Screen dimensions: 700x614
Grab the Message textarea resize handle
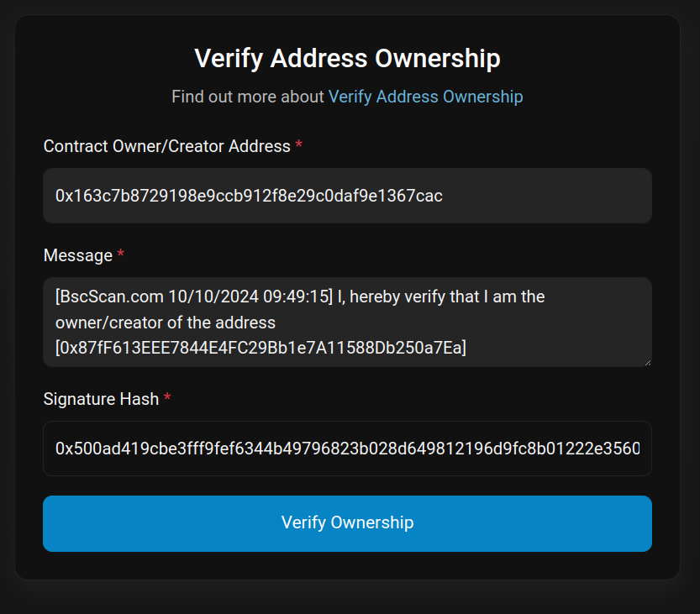click(x=646, y=361)
